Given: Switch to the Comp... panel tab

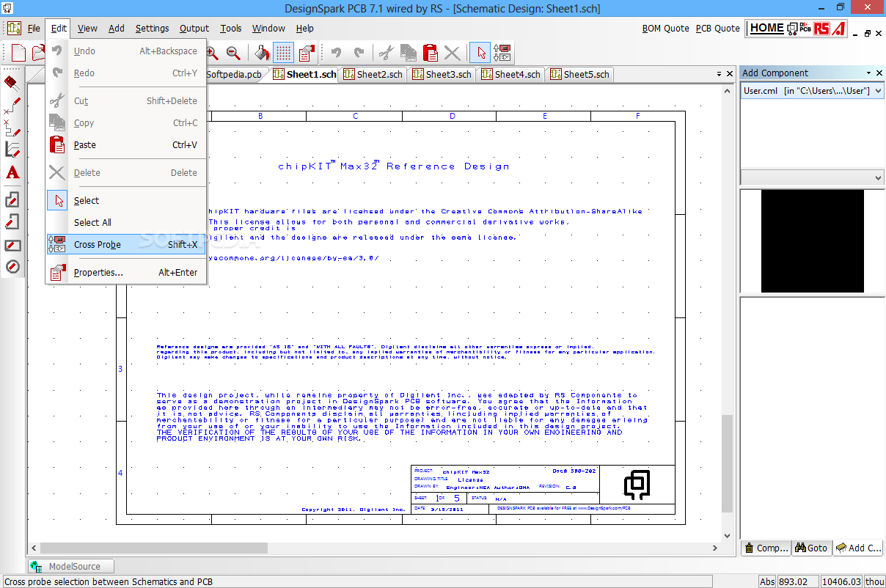Looking at the screenshot, I should (766, 548).
